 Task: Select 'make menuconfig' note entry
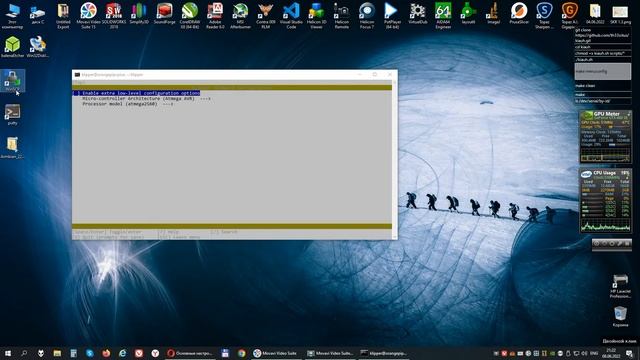(x=602, y=71)
